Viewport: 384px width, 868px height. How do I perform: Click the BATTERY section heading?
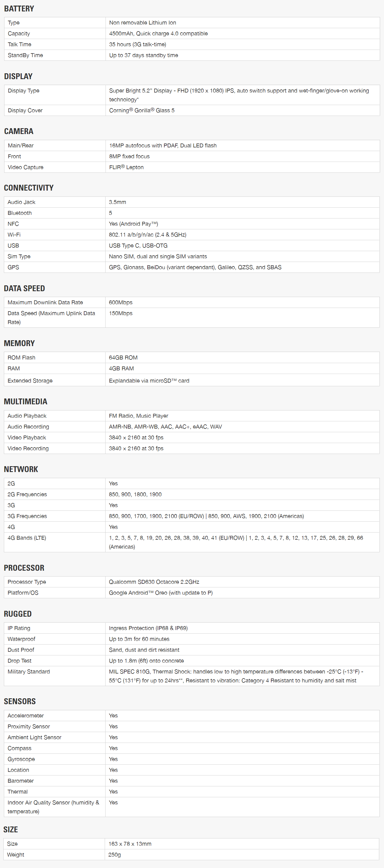point(19,8)
